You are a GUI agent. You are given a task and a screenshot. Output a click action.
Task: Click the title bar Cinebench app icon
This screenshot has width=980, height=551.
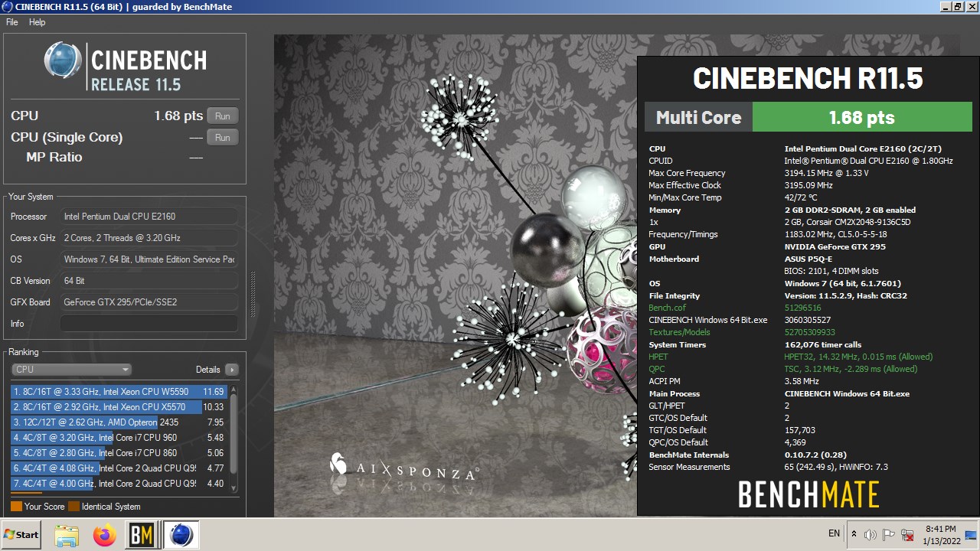8,7
